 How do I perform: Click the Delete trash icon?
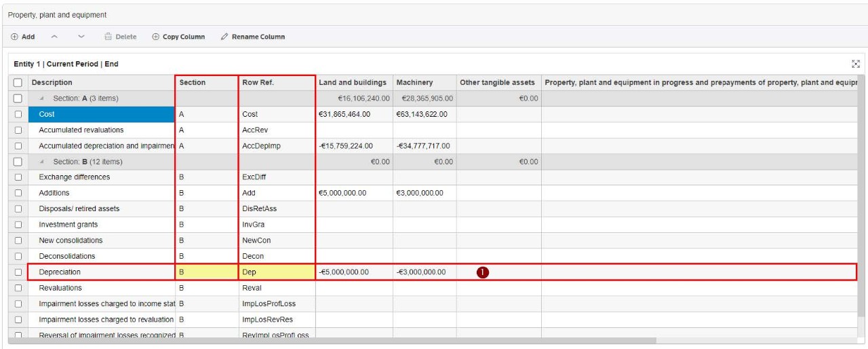(x=108, y=37)
